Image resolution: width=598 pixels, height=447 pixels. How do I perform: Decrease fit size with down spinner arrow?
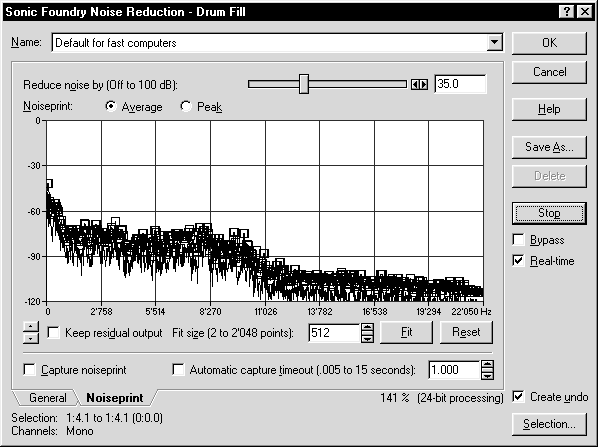[367, 338]
